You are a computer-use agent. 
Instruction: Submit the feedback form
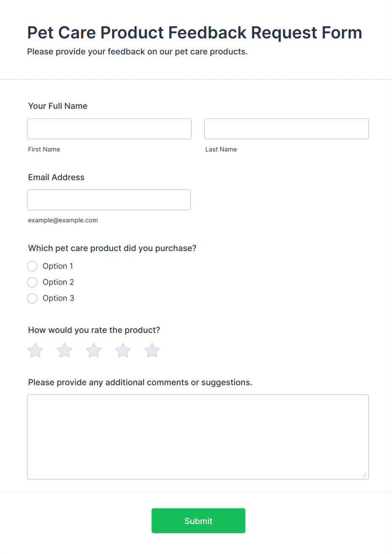click(198, 521)
